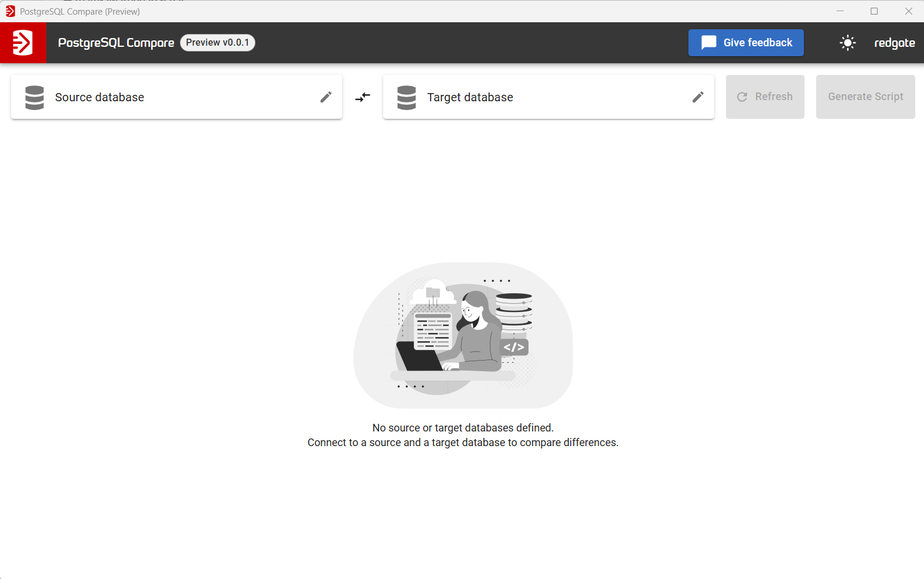Select the Source database label text
This screenshot has height=579, width=924.
100,97
